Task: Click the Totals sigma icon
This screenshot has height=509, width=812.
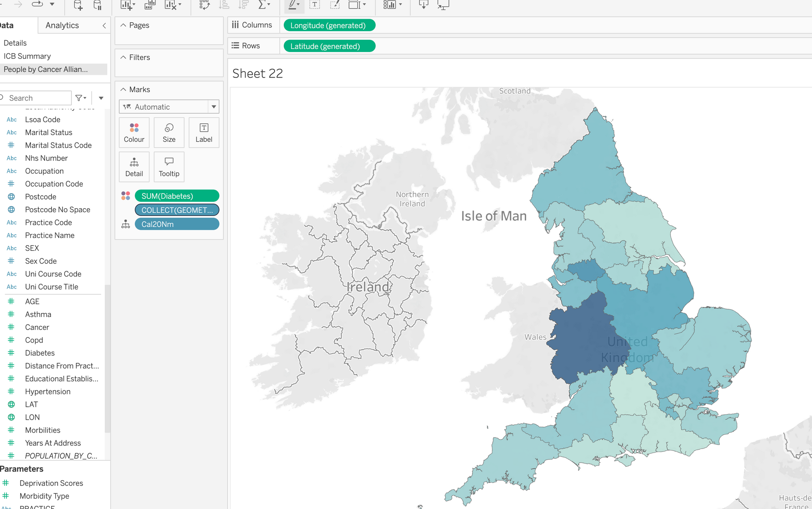Action: coord(262,5)
